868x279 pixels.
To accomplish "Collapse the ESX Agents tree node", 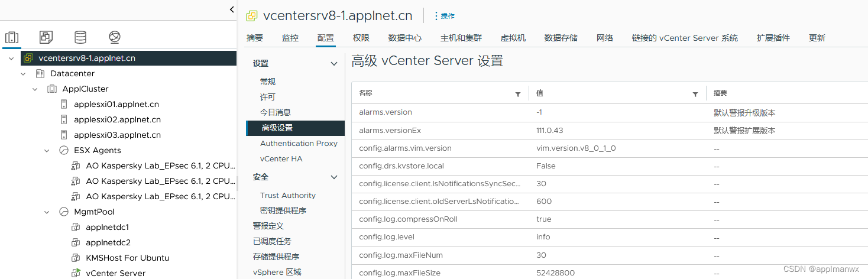I will tap(47, 151).
